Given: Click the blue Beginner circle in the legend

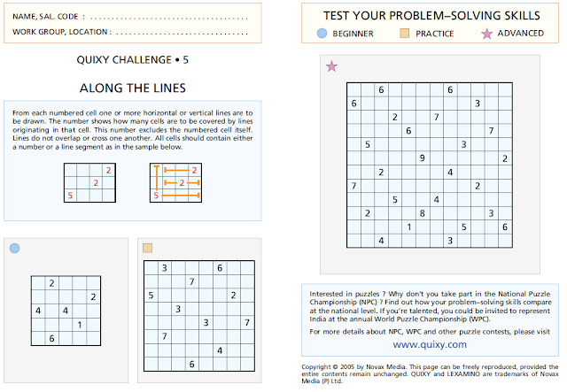Looking at the screenshot, I should click(322, 34).
